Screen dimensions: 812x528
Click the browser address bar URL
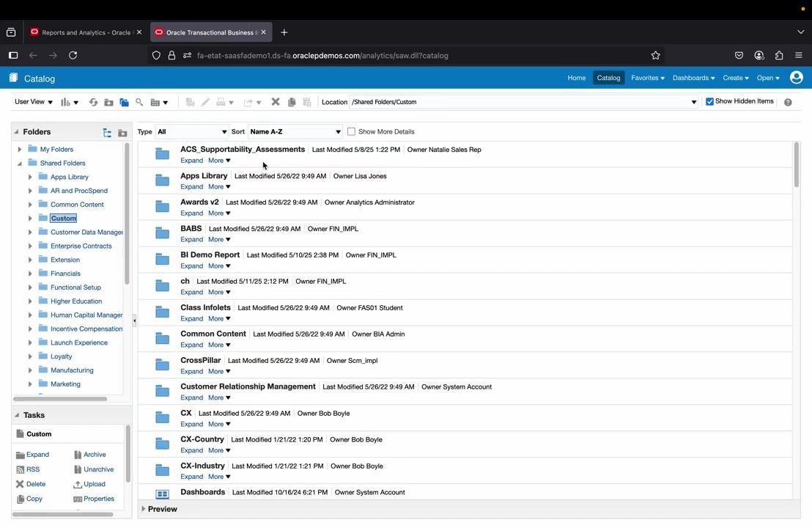pos(322,56)
